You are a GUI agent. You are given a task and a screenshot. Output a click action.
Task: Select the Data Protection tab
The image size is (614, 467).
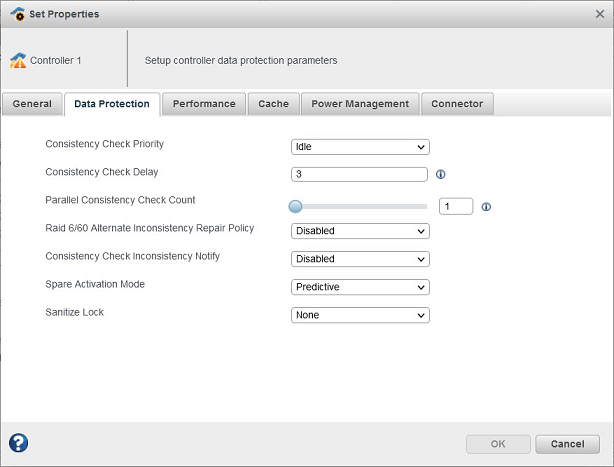click(x=112, y=104)
